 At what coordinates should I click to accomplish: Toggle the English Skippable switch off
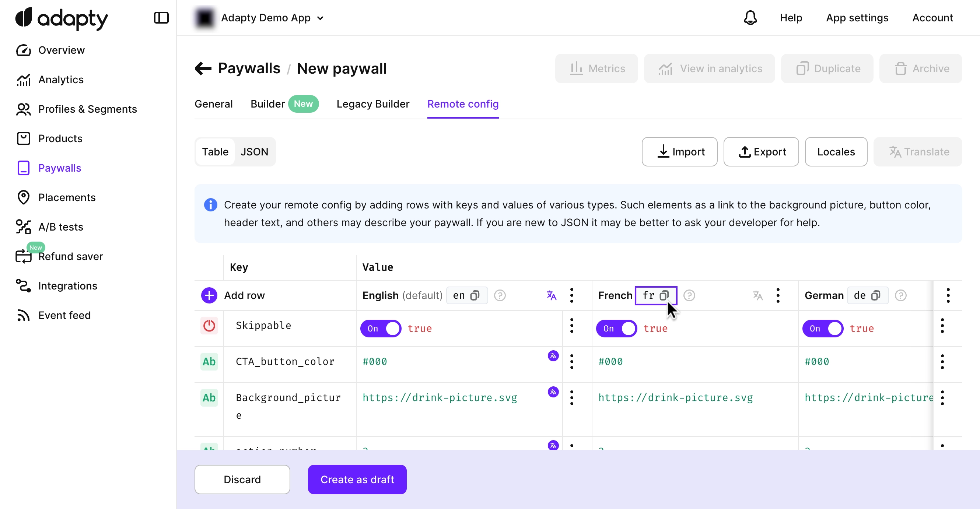[381, 329]
